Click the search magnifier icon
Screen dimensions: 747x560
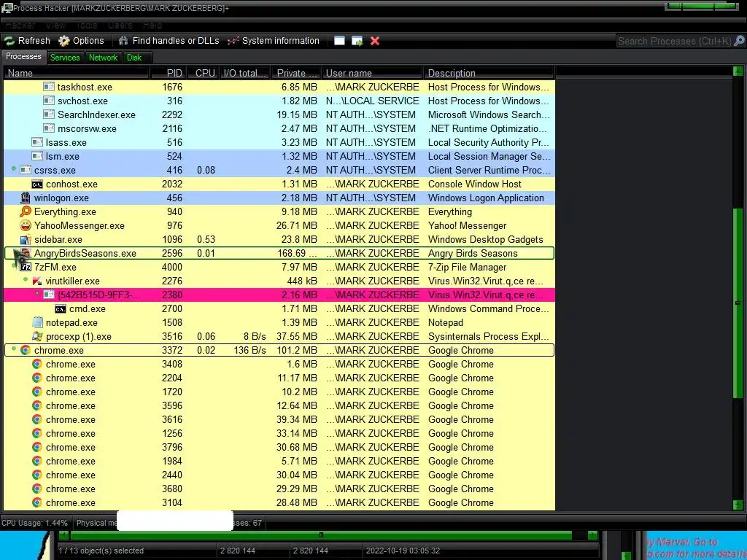(x=739, y=41)
